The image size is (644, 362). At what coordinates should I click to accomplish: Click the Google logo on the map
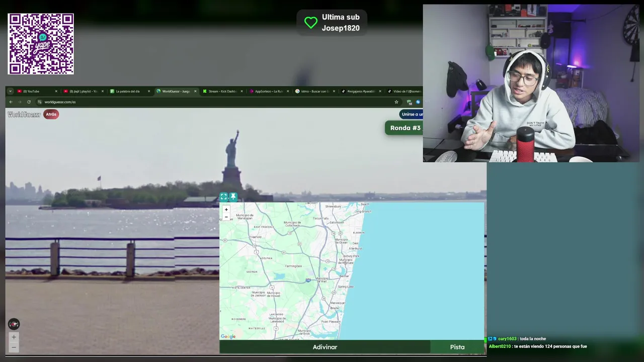point(228,336)
